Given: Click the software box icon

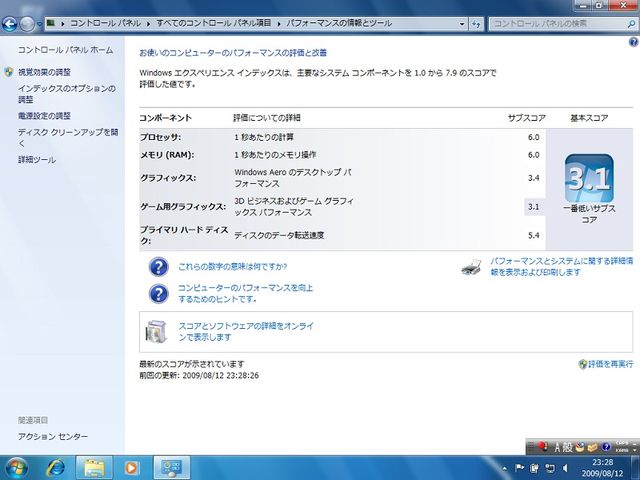Looking at the screenshot, I should coord(157,331).
